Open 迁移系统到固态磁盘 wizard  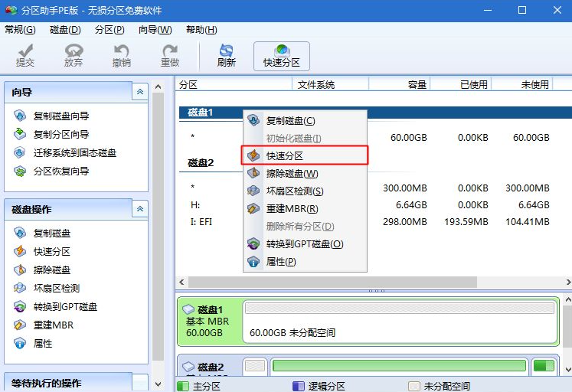(74, 153)
